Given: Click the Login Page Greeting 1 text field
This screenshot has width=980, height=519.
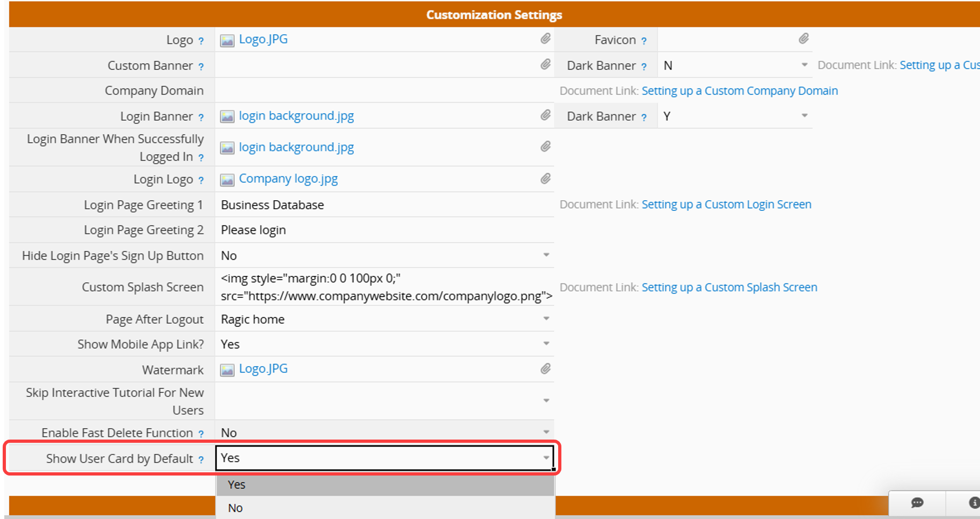Looking at the screenshot, I should (384, 205).
